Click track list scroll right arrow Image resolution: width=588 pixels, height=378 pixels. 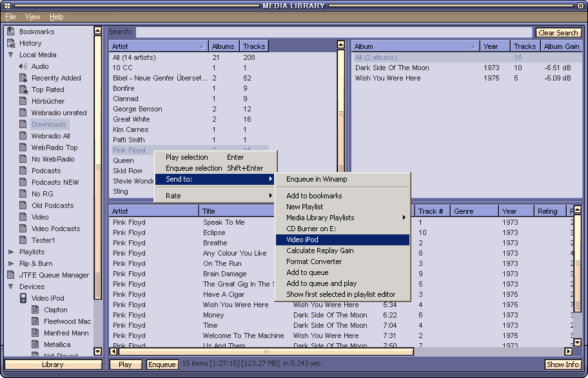coord(569,352)
